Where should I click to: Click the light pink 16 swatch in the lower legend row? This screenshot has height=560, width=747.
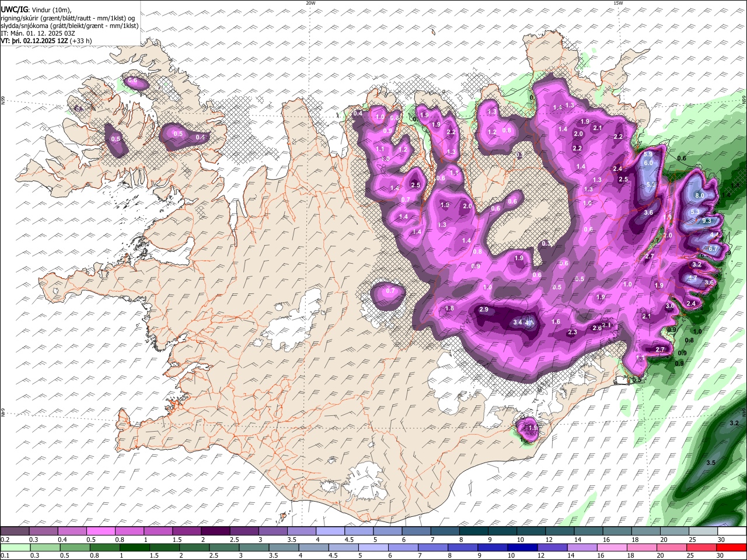[613, 548]
